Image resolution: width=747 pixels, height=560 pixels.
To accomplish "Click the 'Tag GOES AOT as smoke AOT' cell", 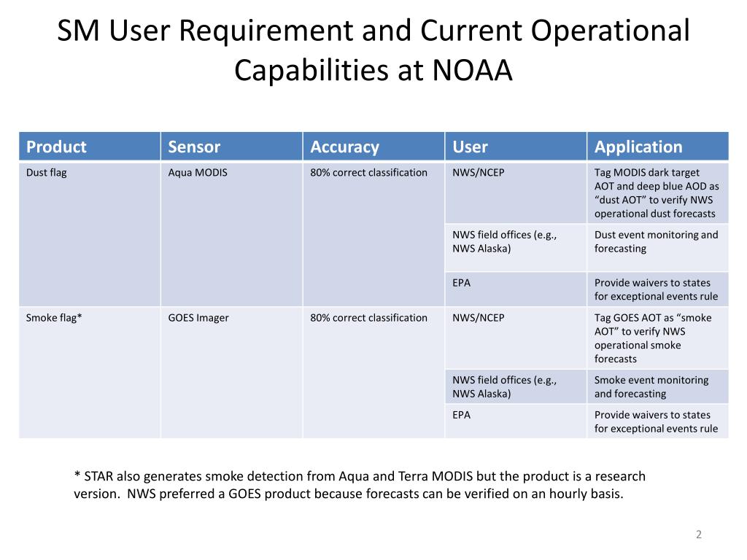I will [x=658, y=338].
